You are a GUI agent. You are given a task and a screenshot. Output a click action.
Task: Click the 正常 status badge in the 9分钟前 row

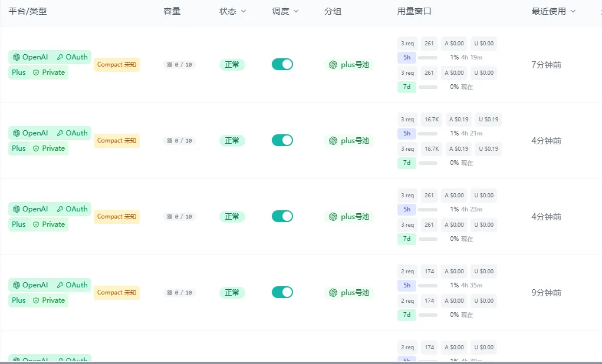232,292
